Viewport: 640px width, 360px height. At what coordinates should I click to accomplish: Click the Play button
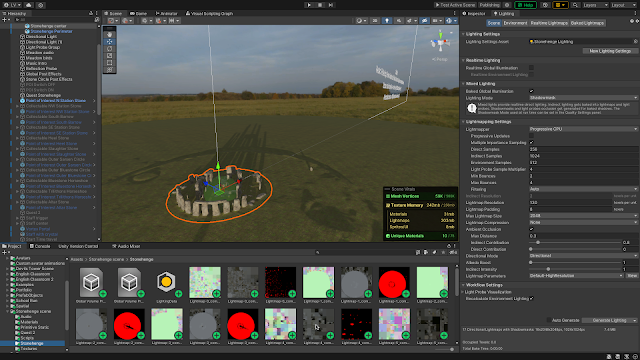pyautogui.click(x=309, y=5)
